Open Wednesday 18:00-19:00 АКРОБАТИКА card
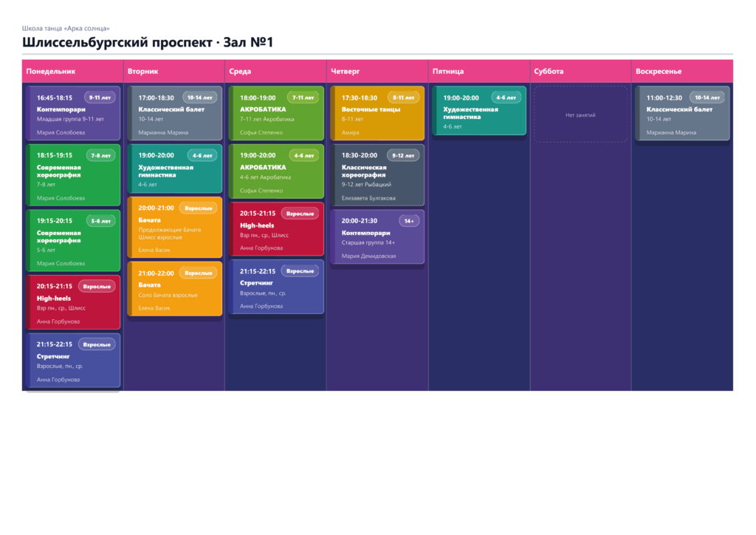 [277, 113]
